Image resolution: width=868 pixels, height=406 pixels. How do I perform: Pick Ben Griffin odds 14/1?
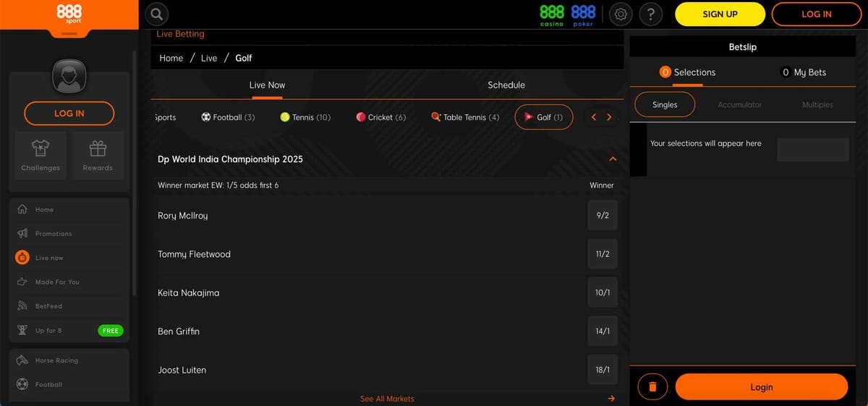tap(603, 331)
